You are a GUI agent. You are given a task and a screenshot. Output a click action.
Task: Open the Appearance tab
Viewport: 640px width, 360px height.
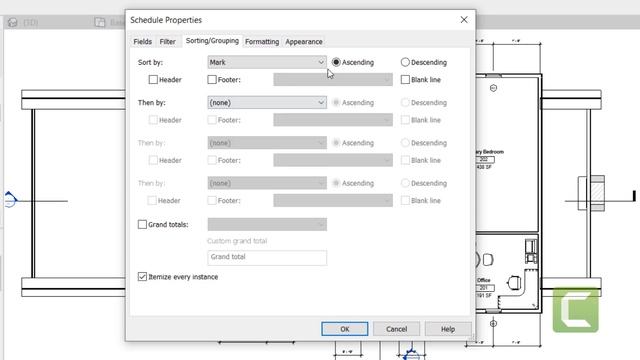[x=304, y=42]
